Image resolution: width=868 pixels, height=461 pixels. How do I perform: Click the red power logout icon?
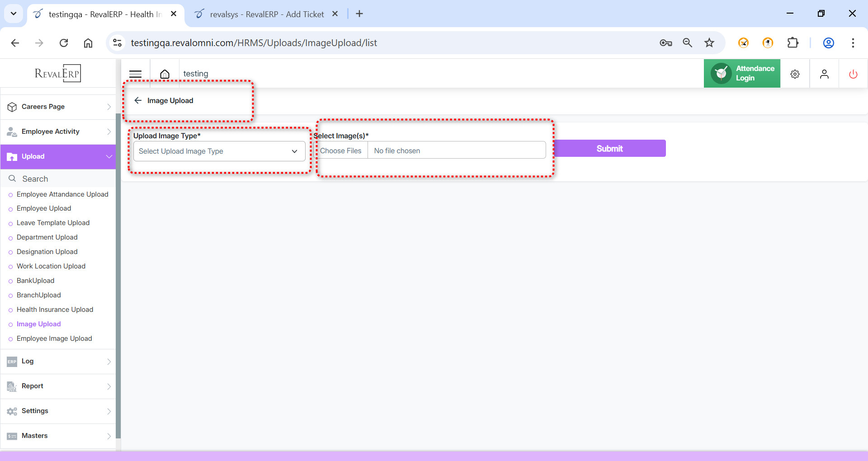tap(853, 74)
